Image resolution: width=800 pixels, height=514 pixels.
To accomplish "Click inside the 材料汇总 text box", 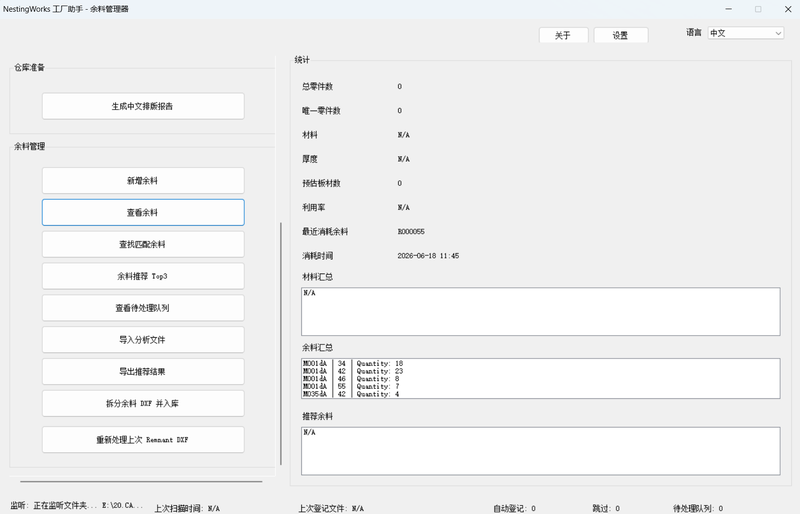I will tap(540, 311).
